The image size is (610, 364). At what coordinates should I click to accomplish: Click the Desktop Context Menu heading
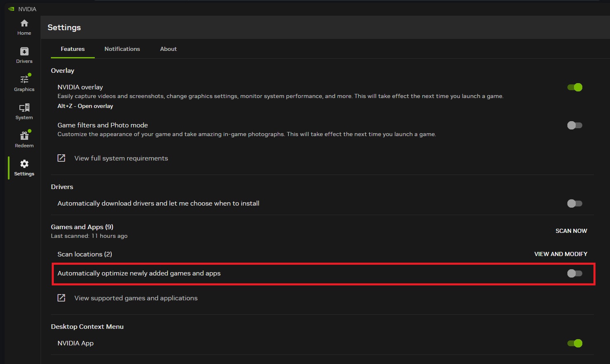point(87,327)
